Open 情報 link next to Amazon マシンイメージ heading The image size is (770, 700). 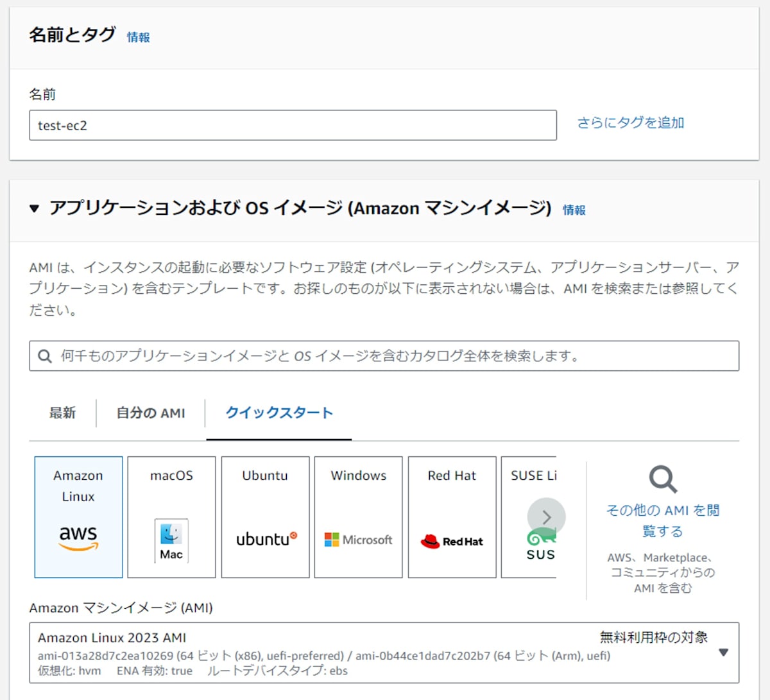point(574,210)
